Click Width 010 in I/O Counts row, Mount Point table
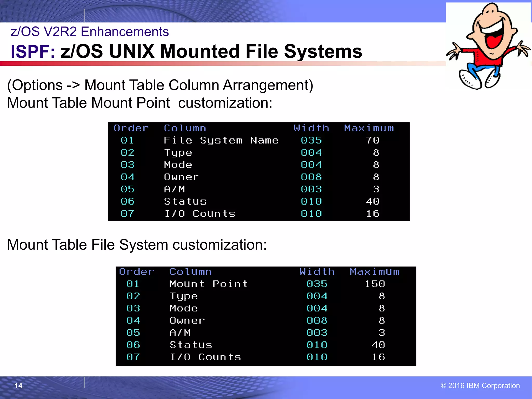532x399 pixels. coord(317,357)
